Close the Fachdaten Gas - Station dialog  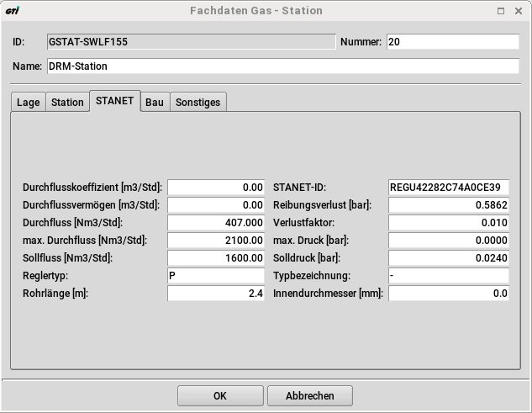pos(519,11)
